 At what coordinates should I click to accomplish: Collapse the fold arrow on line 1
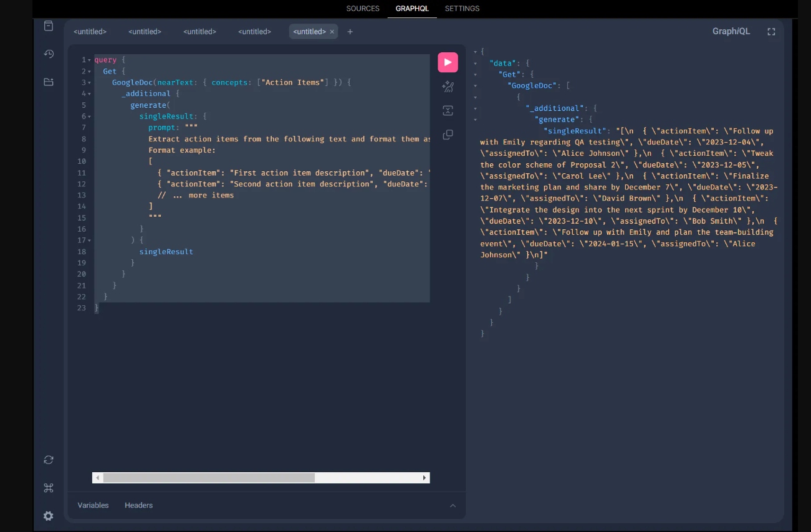(90, 60)
